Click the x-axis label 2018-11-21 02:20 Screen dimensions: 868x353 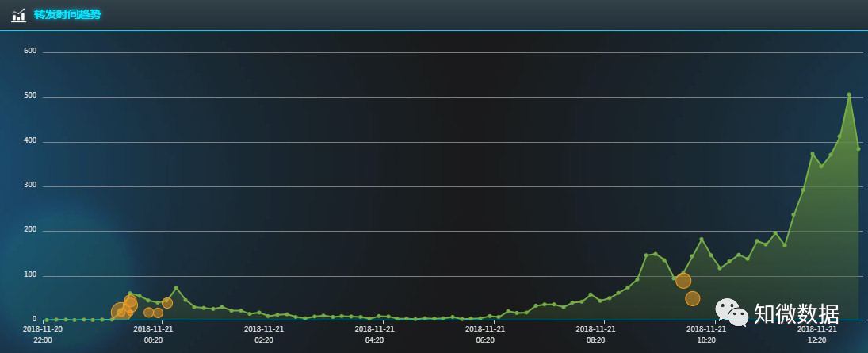[x=264, y=334]
